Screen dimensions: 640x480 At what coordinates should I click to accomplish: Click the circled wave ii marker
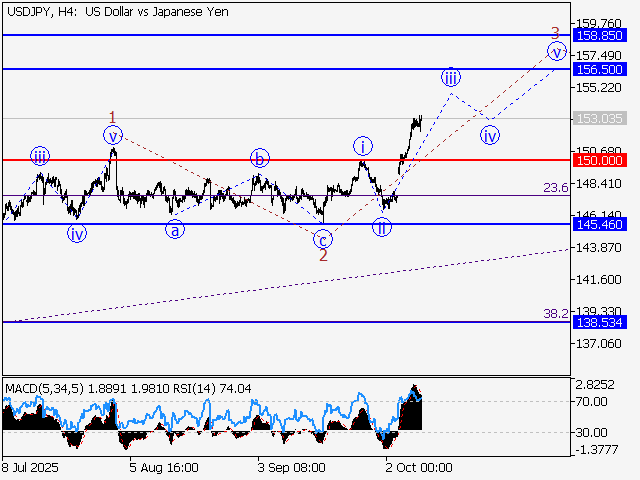point(382,228)
